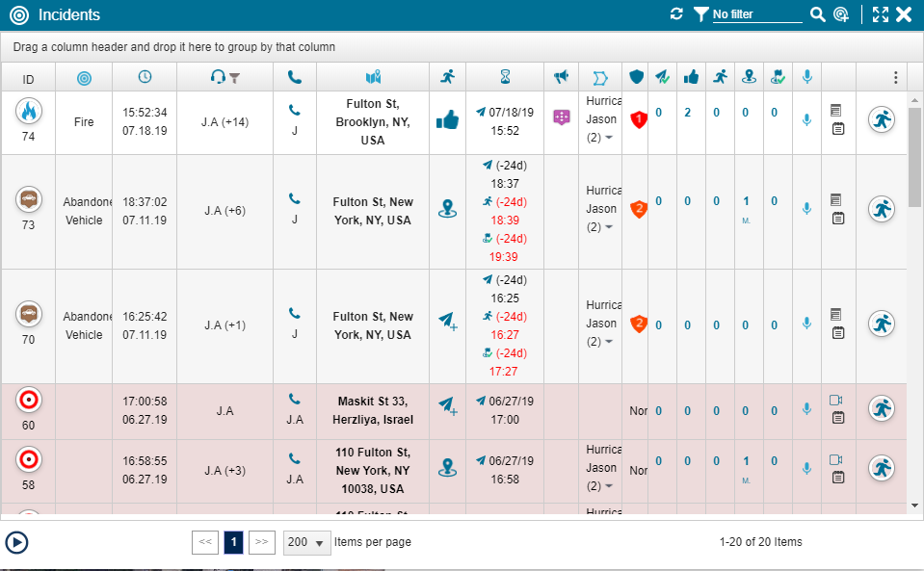Open the items per page dropdown

point(307,543)
